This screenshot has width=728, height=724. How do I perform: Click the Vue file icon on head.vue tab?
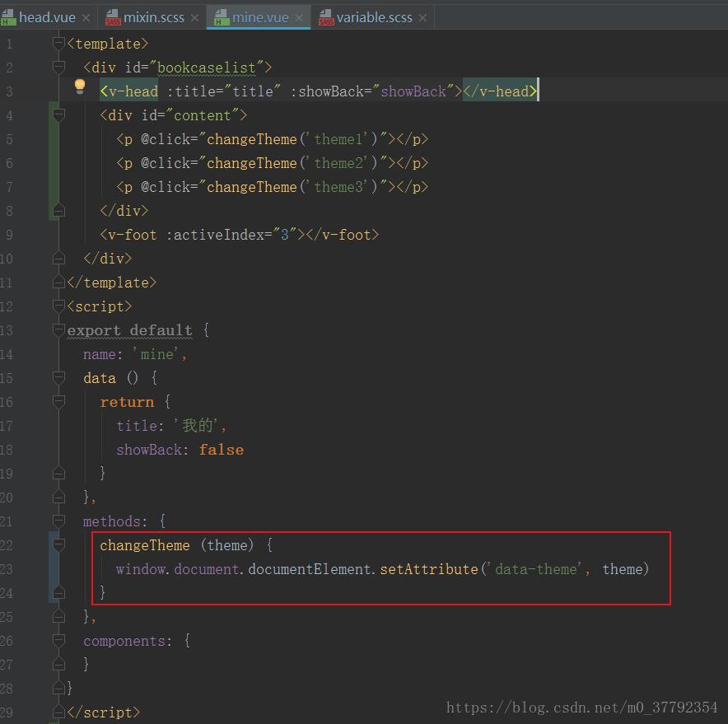tap(9, 17)
